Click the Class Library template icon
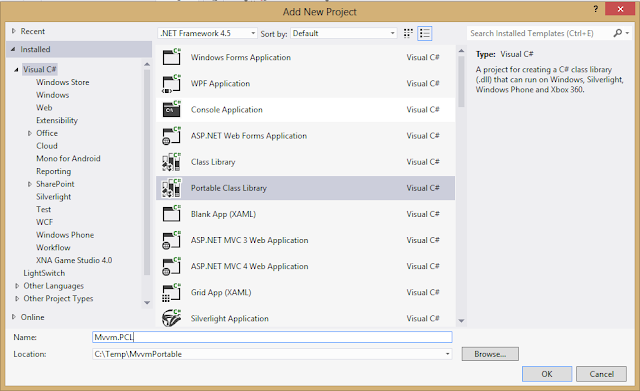 [x=171, y=162]
